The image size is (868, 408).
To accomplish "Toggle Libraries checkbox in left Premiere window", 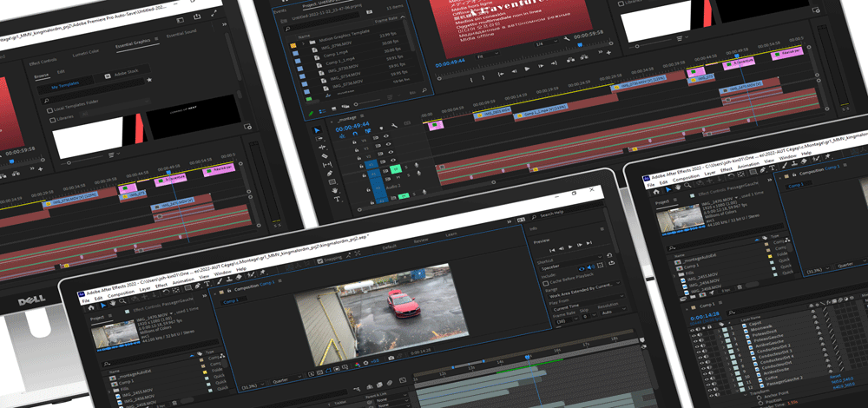I will click(x=53, y=120).
